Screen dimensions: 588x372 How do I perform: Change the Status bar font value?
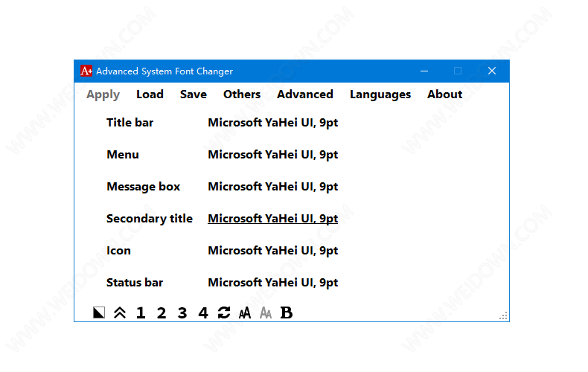click(x=273, y=283)
